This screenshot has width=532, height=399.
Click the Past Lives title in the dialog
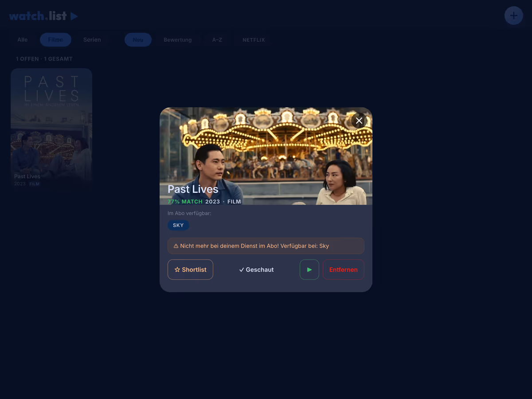point(193,189)
